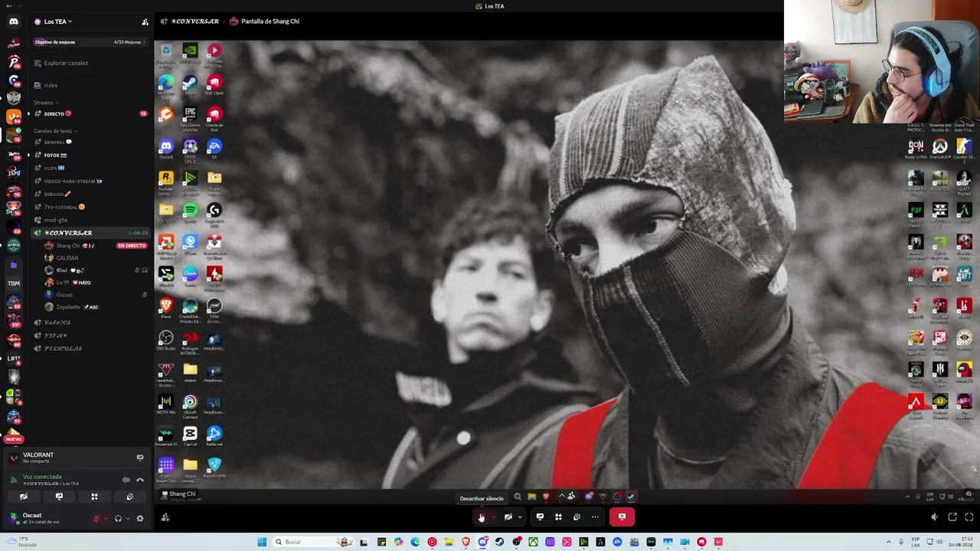Open the Oscaat avatar in the user panel
The width and height of the screenshot is (980, 551).
13,518
